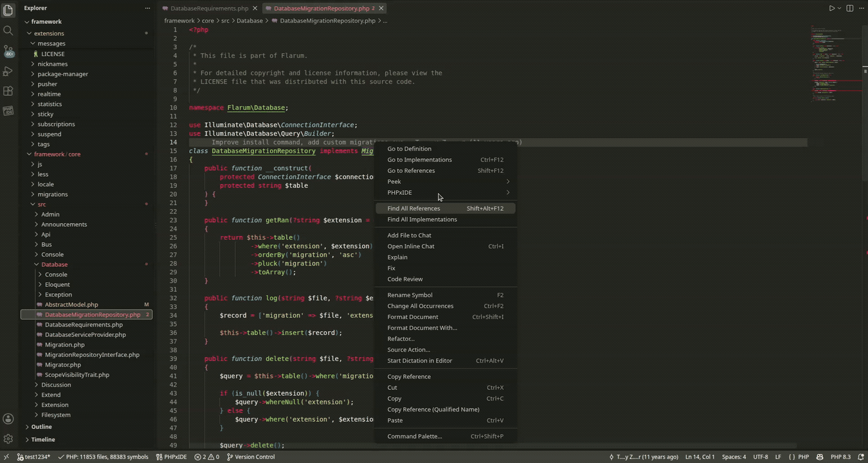Click the git blame status entry
The width and height of the screenshot is (868, 463).
pos(644,457)
